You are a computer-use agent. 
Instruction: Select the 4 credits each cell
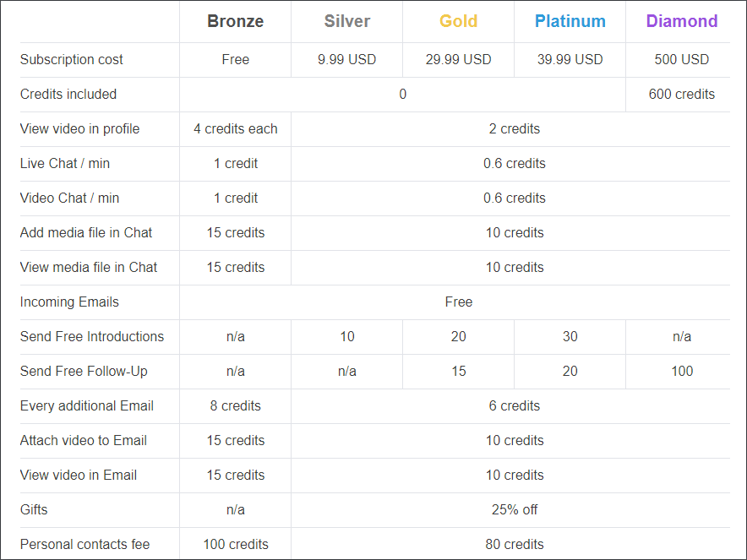[x=236, y=129]
